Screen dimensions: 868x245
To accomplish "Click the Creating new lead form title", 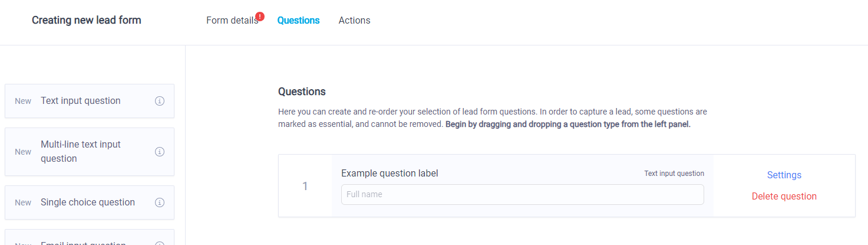I will tap(87, 21).
